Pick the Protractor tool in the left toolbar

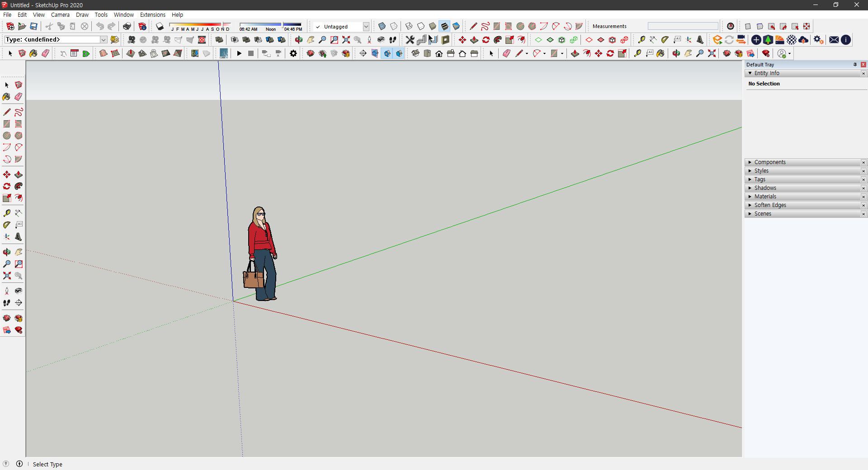[x=6, y=225]
